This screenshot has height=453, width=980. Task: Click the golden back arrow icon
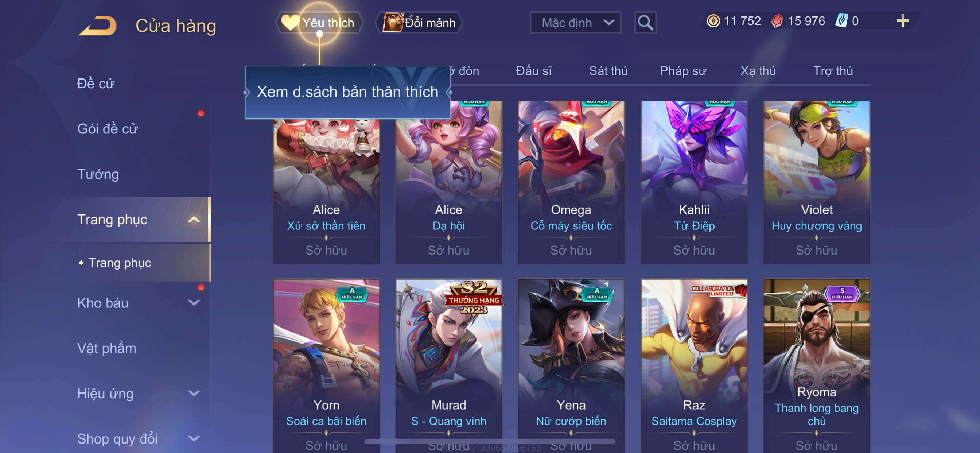(98, 26)
